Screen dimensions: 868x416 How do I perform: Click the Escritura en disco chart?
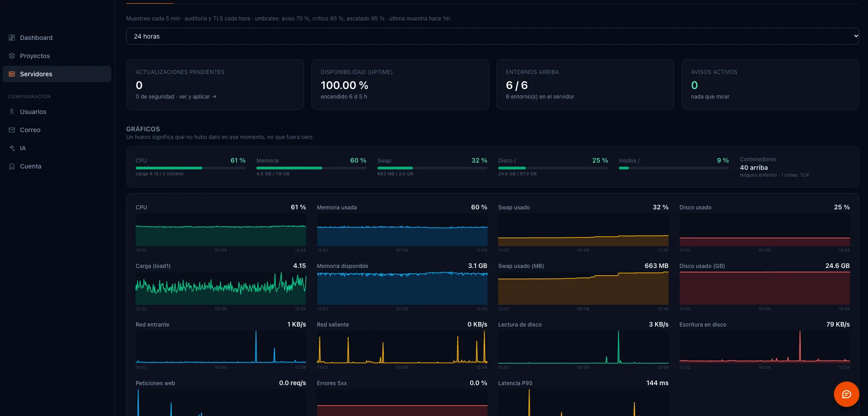(x=765, y=347)
